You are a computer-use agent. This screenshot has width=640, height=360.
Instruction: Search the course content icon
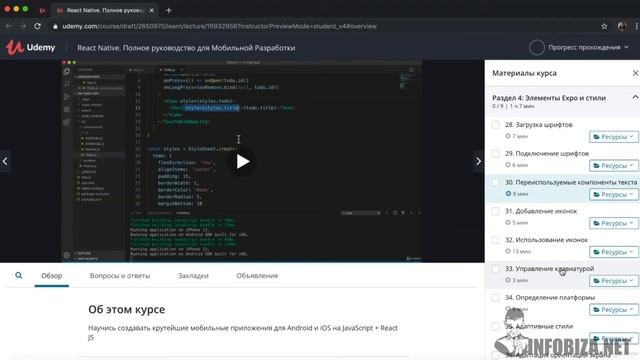coord(18,276)
